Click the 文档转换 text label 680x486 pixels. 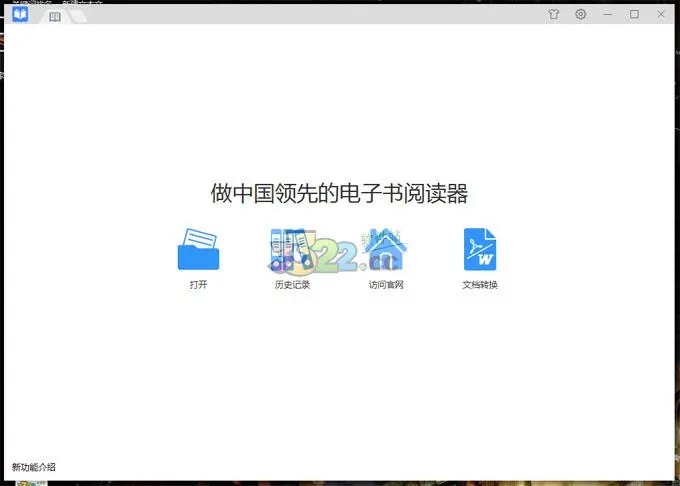(479, 285)
